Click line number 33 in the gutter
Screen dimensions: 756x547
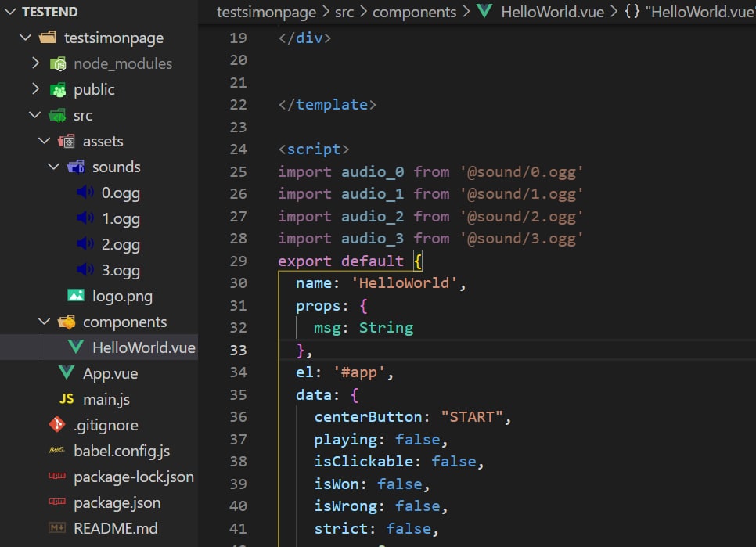[x=238, y=351]
